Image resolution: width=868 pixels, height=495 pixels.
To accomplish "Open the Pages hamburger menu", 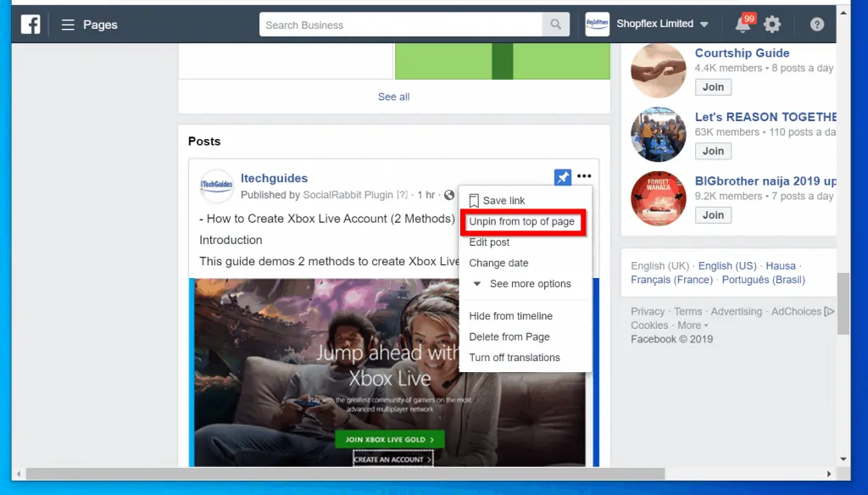I will (68, 25).
